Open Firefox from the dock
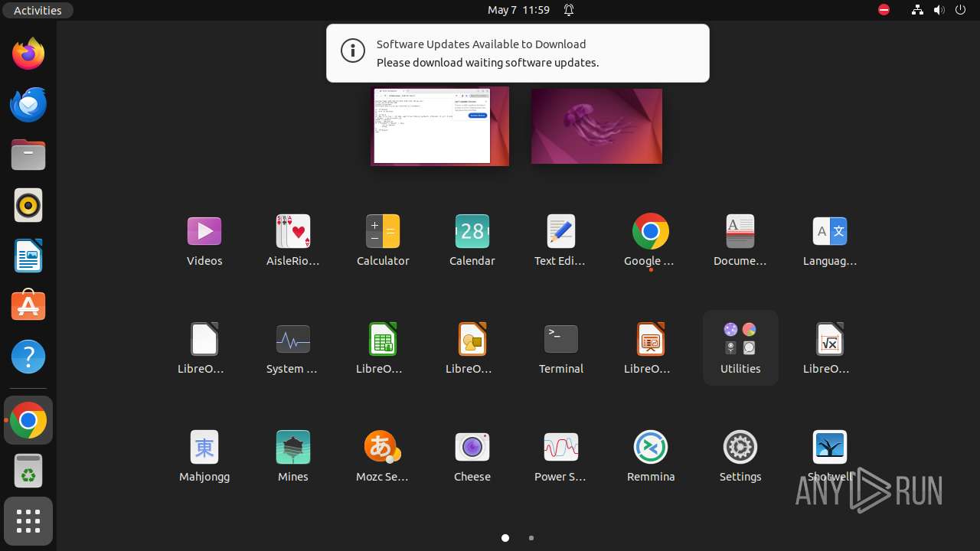Viewport: 980px width, 551px height. 28,54
